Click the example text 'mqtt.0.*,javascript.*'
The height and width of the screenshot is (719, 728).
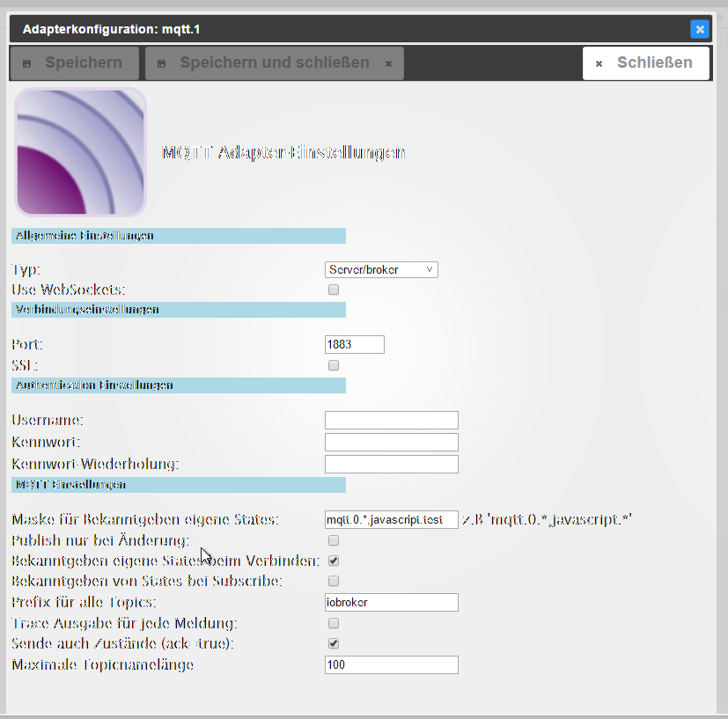click(560, 519)
